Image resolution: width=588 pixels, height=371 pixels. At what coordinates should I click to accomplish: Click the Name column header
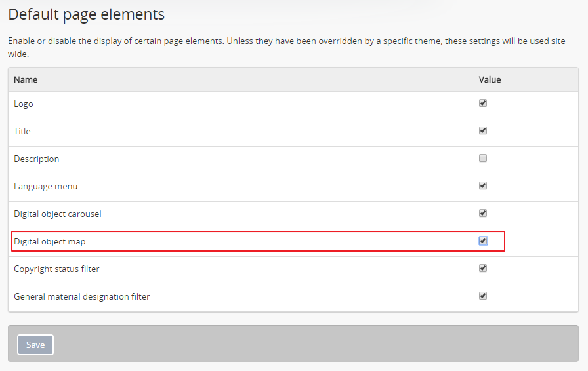[26, 80]
